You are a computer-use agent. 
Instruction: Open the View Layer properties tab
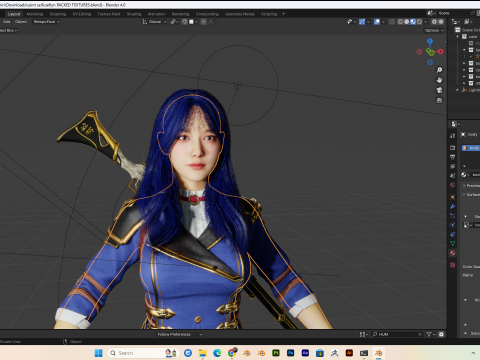pos(453,166)
